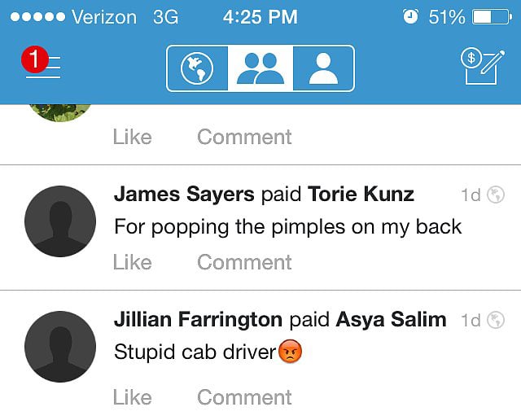Like Jillian Farrington's cab driver post
This screenshot has height=420, width=521.
[x=132, y=397]
